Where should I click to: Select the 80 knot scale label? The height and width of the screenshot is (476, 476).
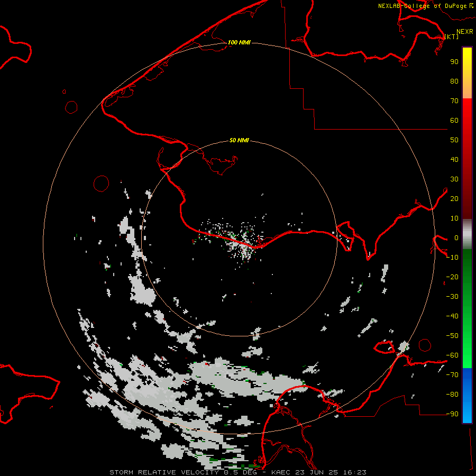tap(454, 81)
